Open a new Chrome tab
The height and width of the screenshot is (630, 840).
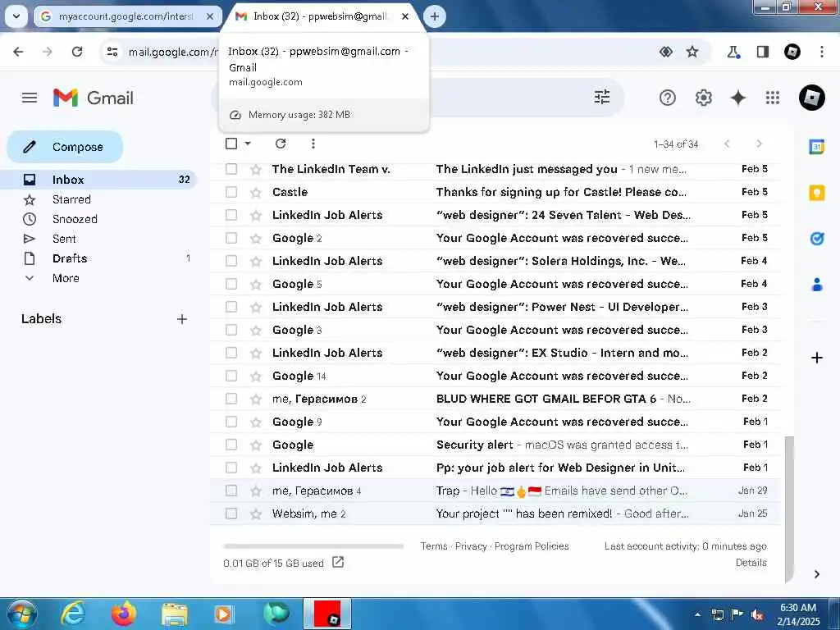pyautogui.click(x=435, y=16)
